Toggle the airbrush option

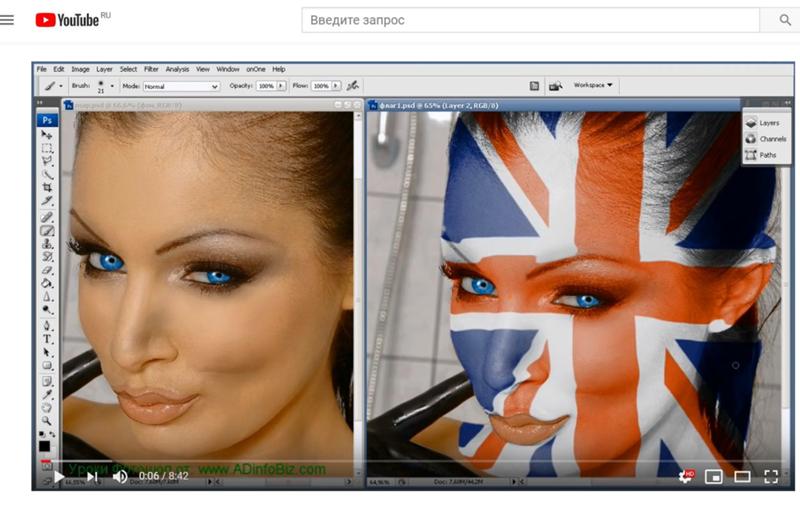353,86
